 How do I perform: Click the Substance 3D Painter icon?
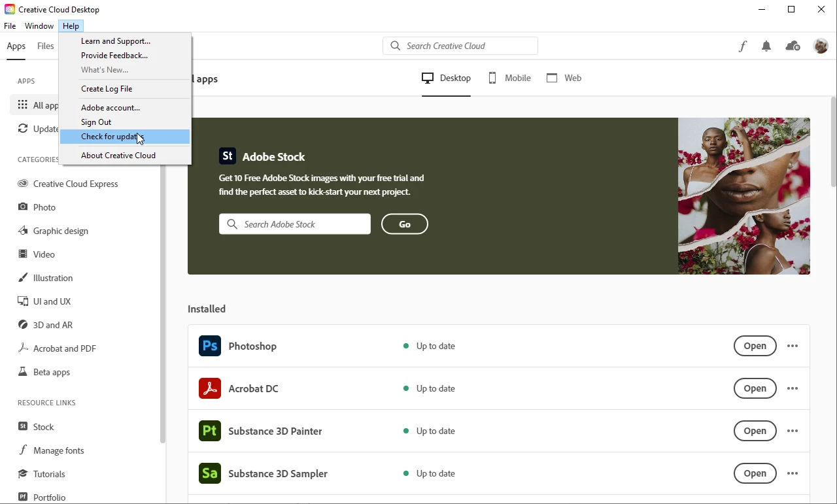[210, 431]
